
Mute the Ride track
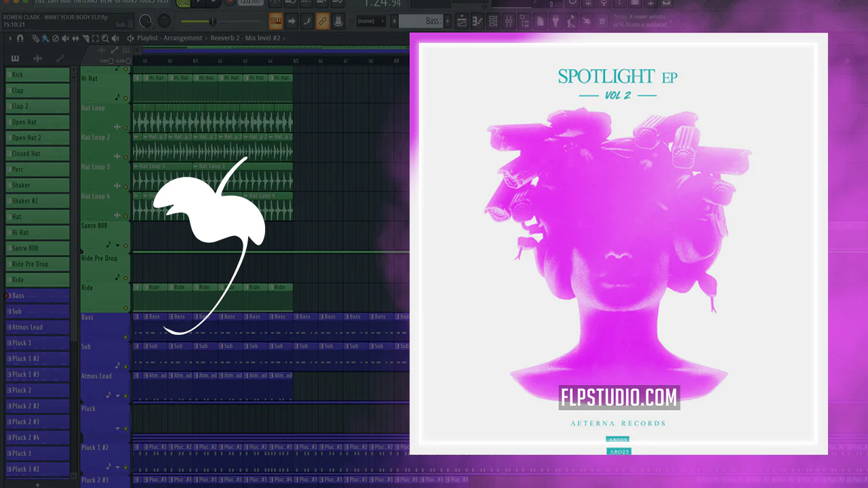tap(125, 307)
